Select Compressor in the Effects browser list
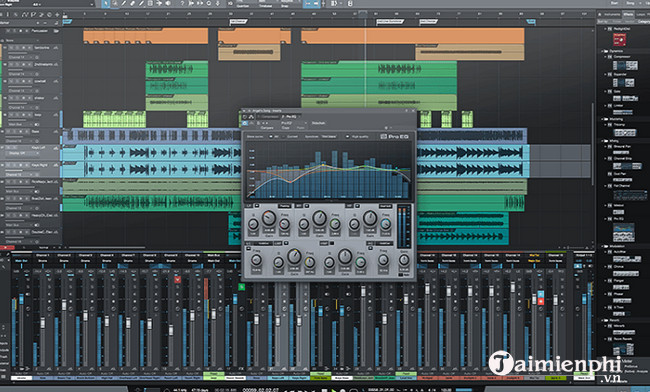Viewport: 650px width, 392px height. click(x=621, y=57)
